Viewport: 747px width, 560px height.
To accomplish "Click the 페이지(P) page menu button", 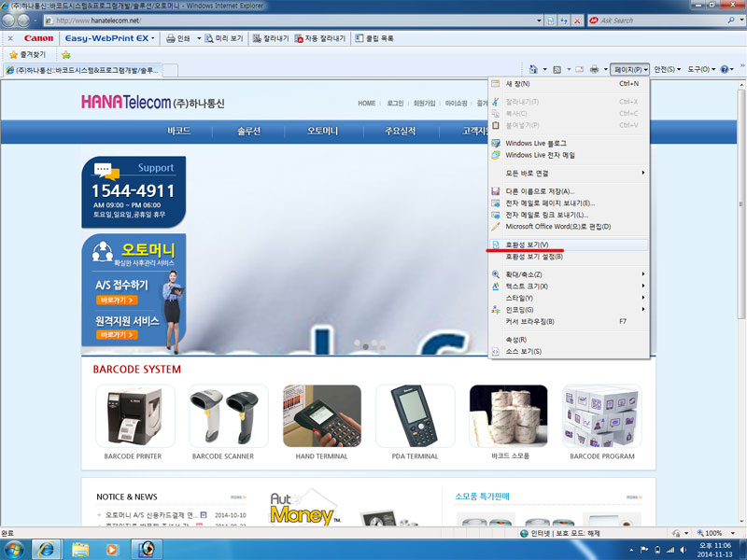I will coord(629,69).
